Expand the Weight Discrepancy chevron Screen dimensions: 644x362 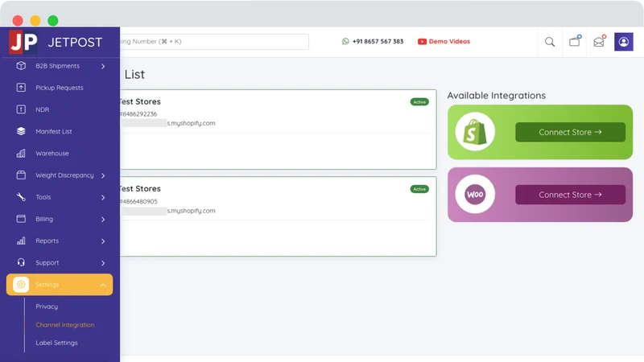pos(103,175)
